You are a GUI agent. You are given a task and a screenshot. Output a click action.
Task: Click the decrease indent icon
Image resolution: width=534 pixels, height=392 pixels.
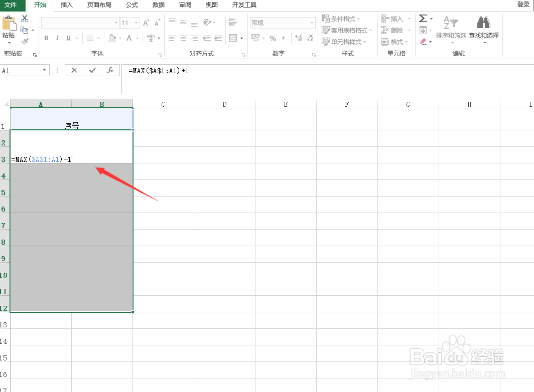click(207, 38)
